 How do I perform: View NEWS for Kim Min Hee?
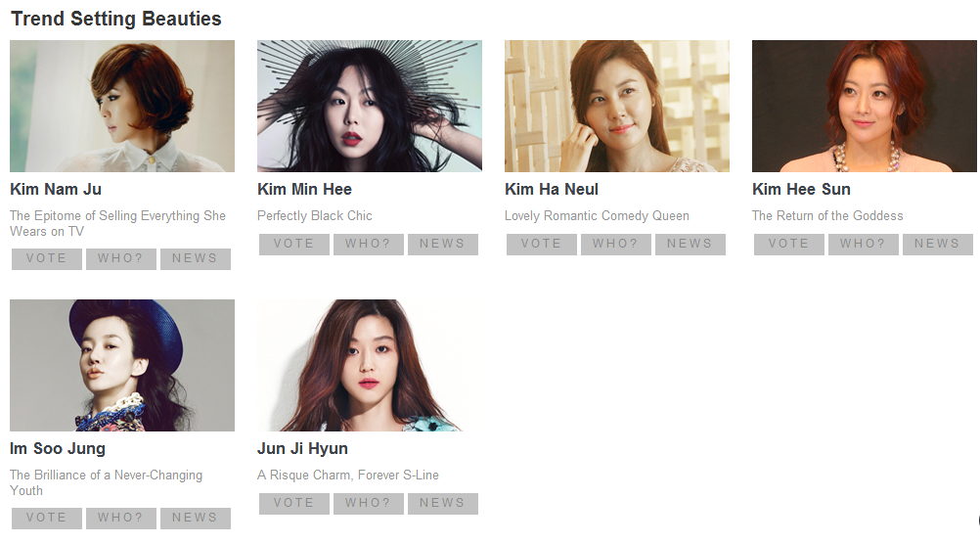(x=443, y=244)
